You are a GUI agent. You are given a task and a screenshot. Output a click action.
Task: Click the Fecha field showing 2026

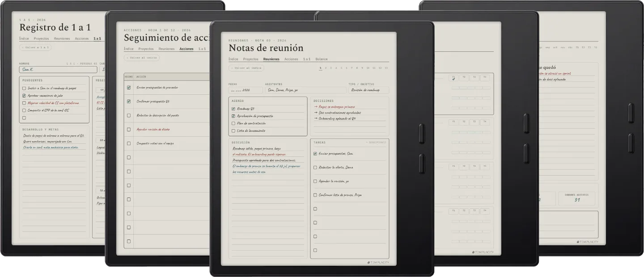point(246,90)
